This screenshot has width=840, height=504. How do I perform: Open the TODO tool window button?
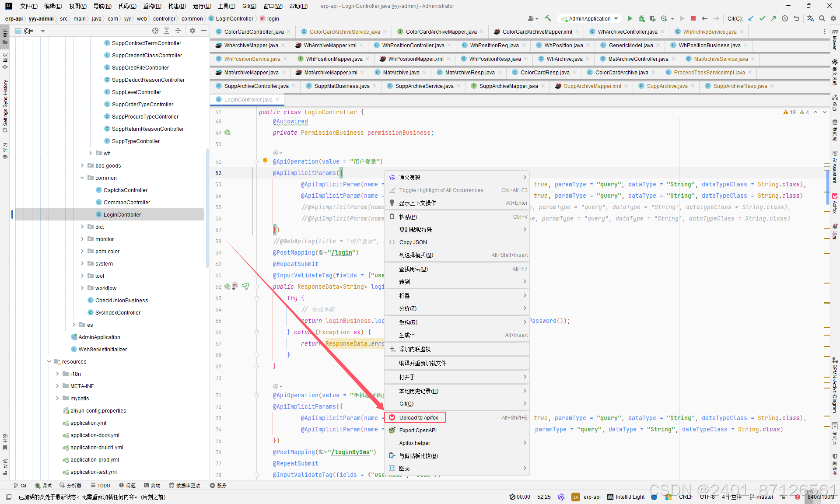coord(100,485)
